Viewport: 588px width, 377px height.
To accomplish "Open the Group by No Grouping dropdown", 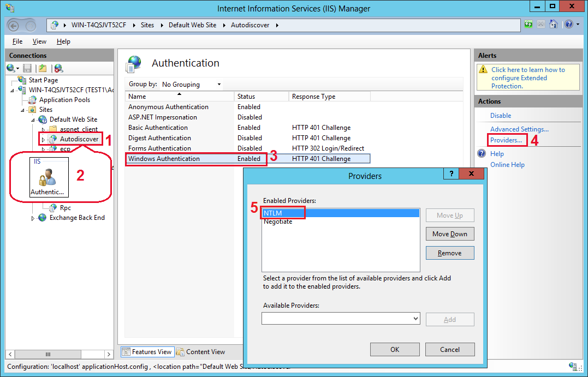I will (x=191, y=85).
